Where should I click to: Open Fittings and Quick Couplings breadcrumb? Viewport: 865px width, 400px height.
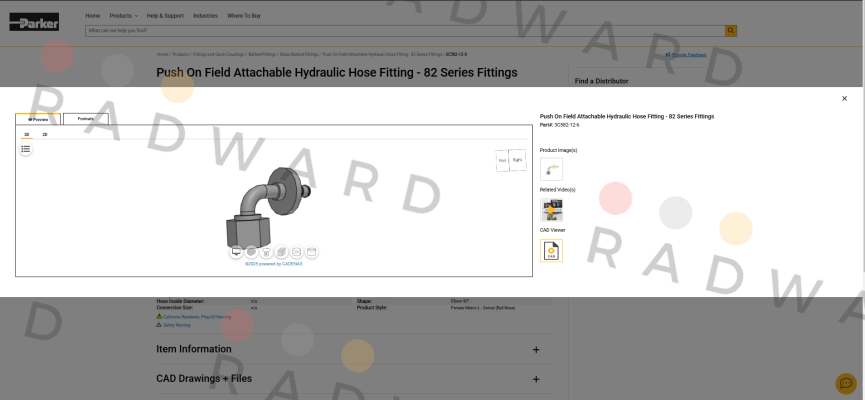tap(219, 55)
